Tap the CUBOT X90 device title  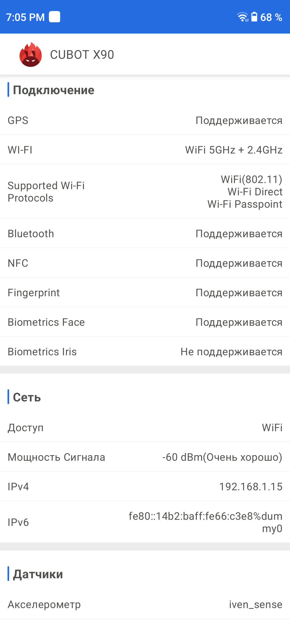[82, 55]
